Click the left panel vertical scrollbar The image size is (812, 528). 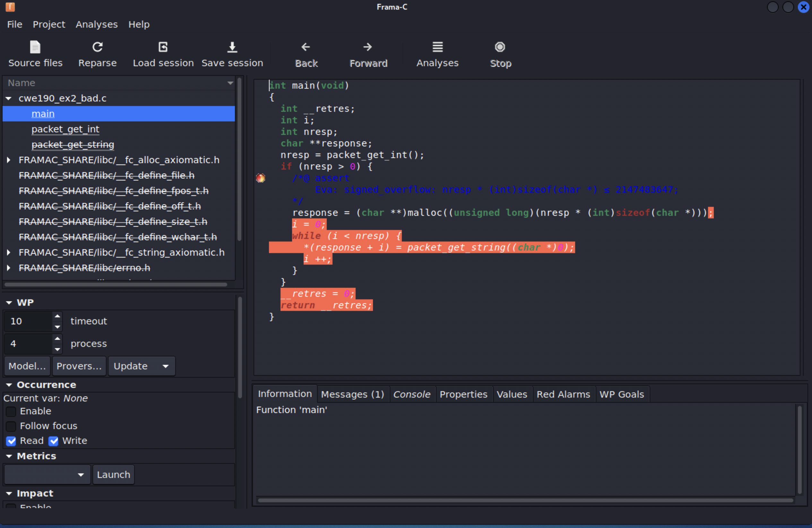click(x=240, y=348)
